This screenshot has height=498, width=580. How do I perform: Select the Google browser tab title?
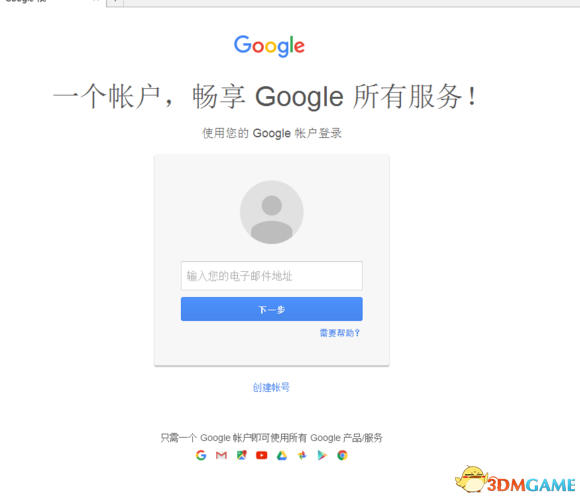26,1
